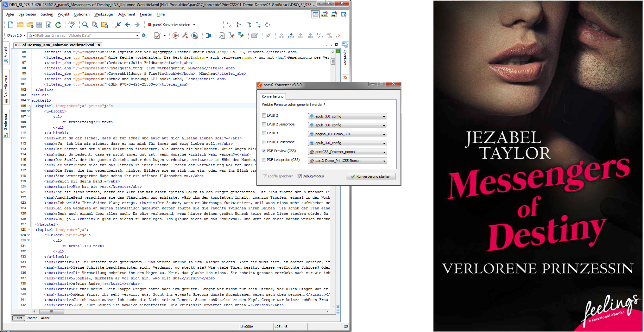Screen dimensions: 644x332
Task: Collapse the kapitel element at line 128
Action: coord(29,230)
